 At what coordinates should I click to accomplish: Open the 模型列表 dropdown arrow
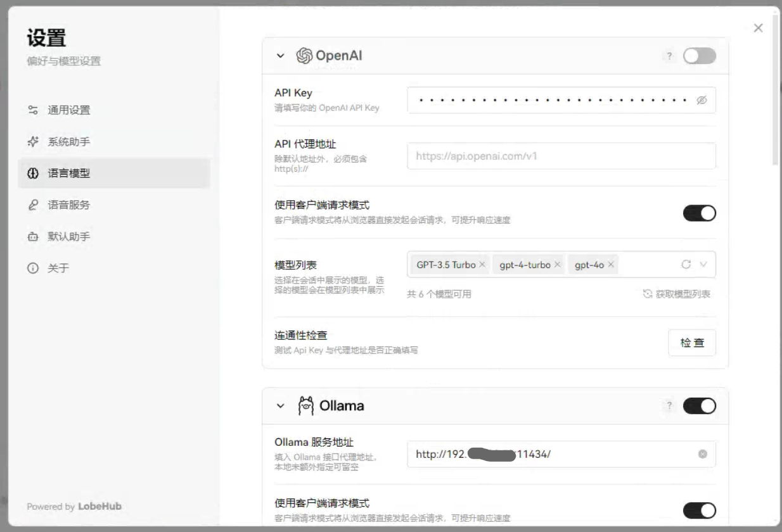(703, 265)
